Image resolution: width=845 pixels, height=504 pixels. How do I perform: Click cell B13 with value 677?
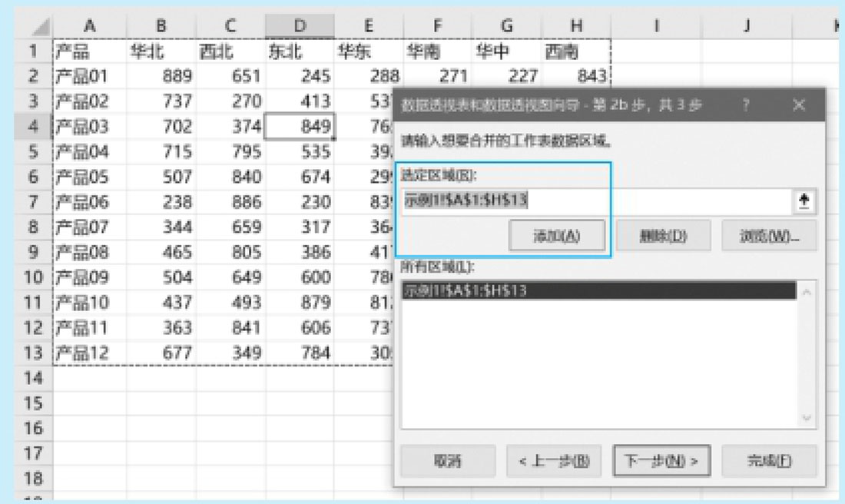pyautogui.click(x=161, y=353)
